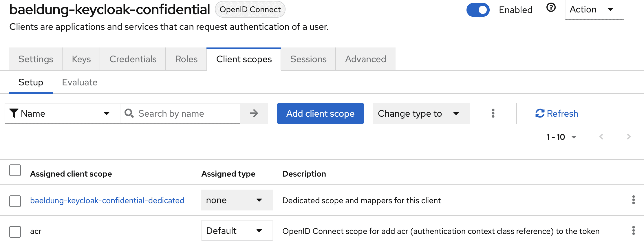Open the baeldung-keycloak-confidential-dedicated link
Viewport: 644px width, 242px height.
(x=107, y=200)
